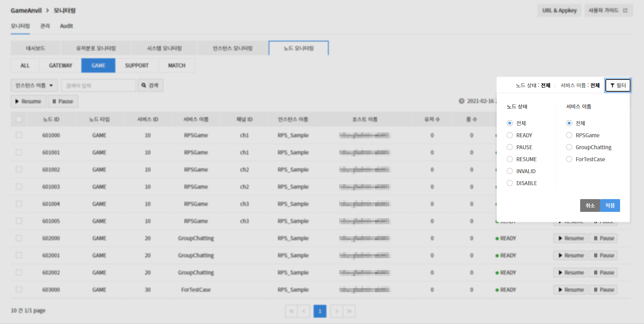Viewport: 644px width, 324px height.
Task: Select 전체 under 노드 상태
Action: point(510,123)
